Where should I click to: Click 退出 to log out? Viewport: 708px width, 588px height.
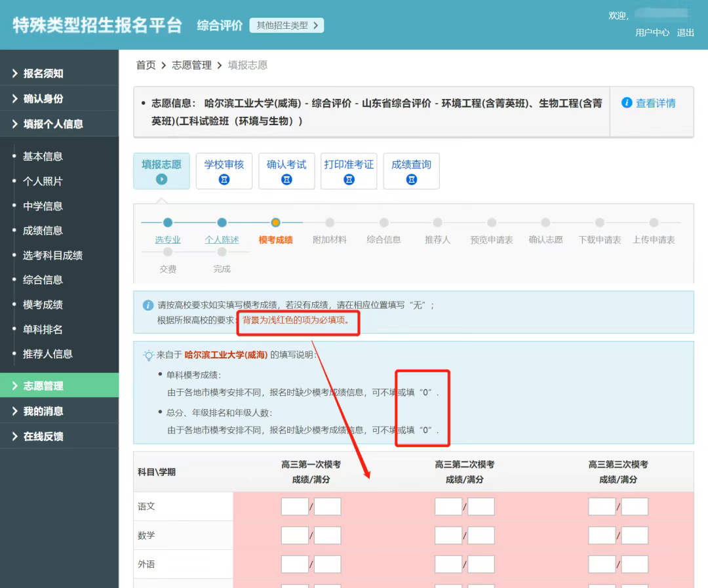pos(686,33)
